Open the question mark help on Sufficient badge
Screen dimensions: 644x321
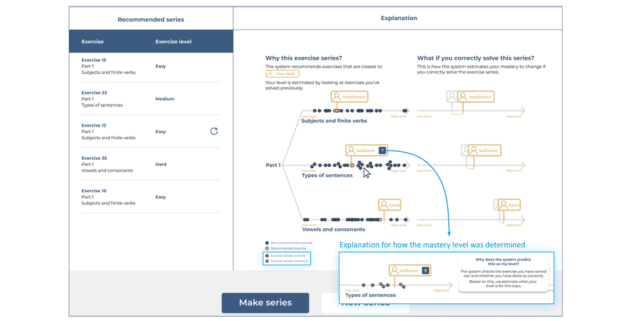click(x=382, y=151)
